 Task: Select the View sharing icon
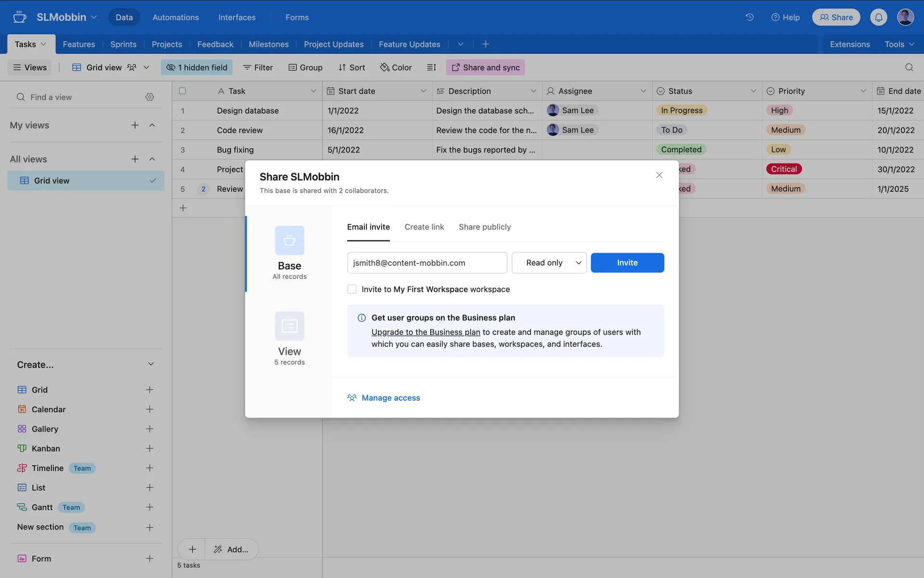pos(289,326)
